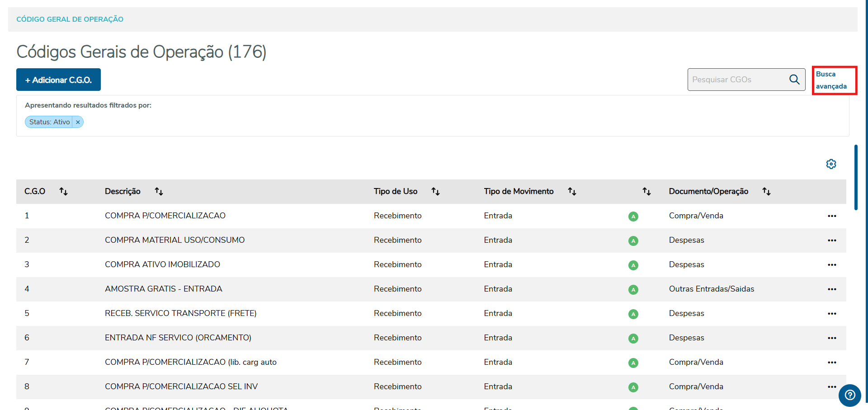Screen dimensions: 868x410
Task: Open row menu for ENTRADA NF SERVICO
Action: pyautogui.click(x=832, y=338)
